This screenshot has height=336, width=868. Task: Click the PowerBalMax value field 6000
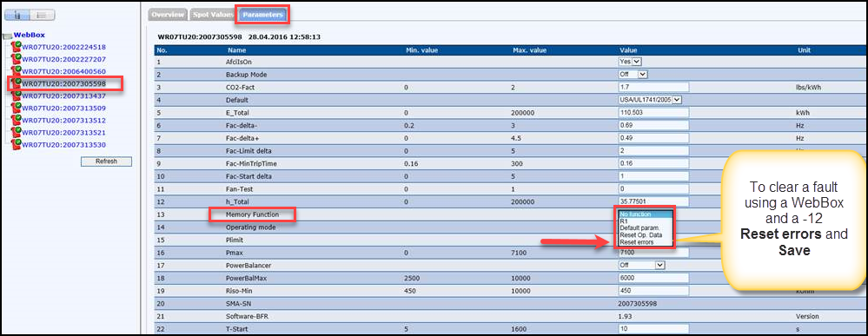click(653, 278)
